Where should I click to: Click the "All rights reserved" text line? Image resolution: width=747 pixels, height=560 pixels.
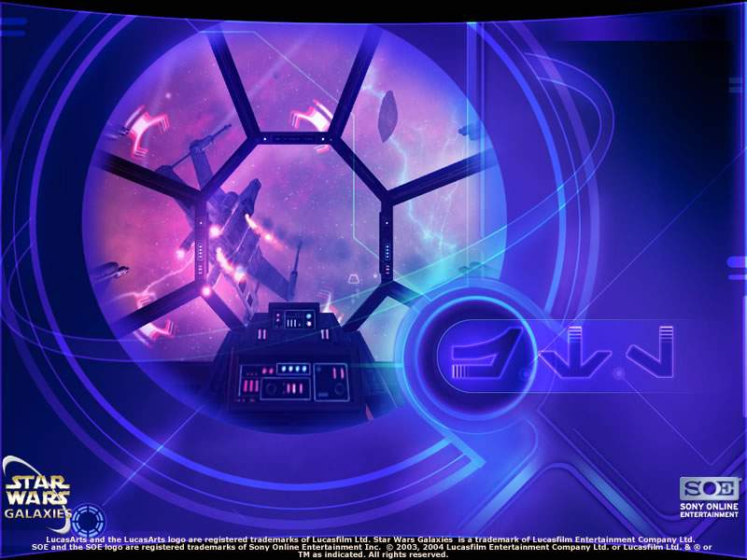[373, 554]
